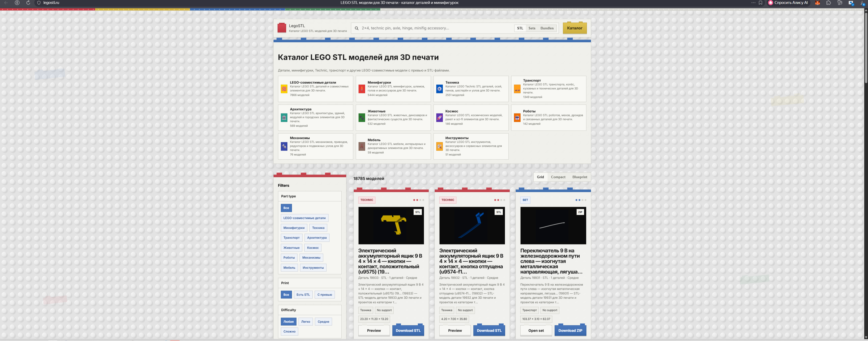868x341 pixels.
Task: Open the Архитектура category building icon
Action: coord(284,118)
